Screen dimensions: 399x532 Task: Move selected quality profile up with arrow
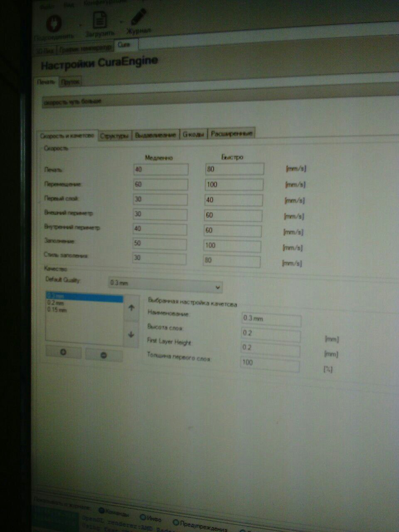click(x=131, y=308)
